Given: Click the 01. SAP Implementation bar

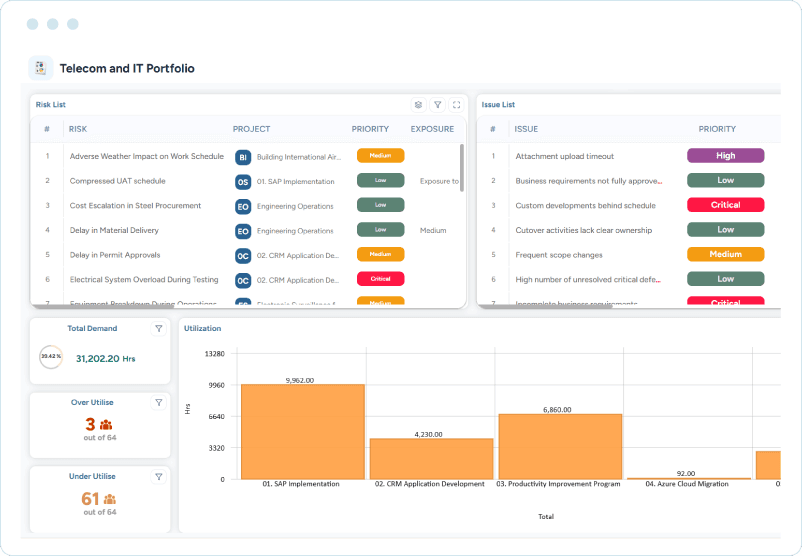Looking at the screenshot, I should point(303,432).
